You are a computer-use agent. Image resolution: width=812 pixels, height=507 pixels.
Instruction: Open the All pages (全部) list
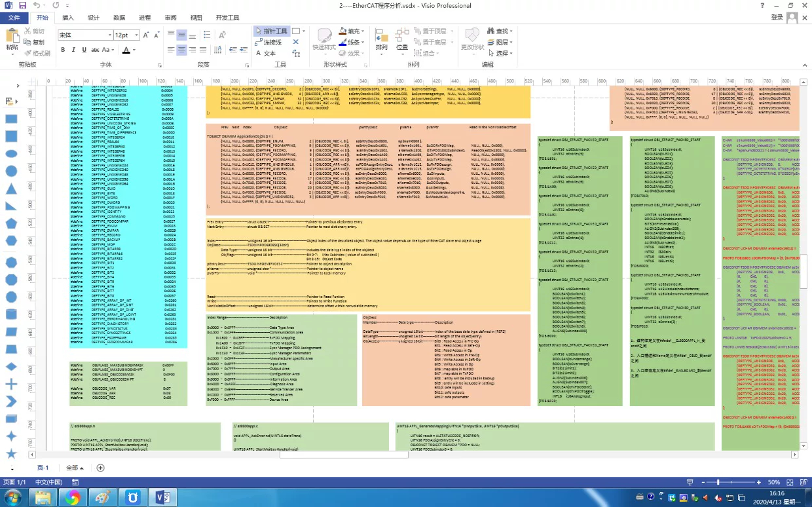[x=75, y=468]
